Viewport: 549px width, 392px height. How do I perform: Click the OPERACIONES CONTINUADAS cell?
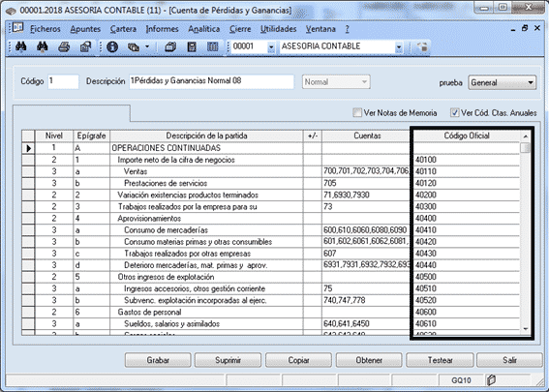pyautogui.click(x=206, y=148)
